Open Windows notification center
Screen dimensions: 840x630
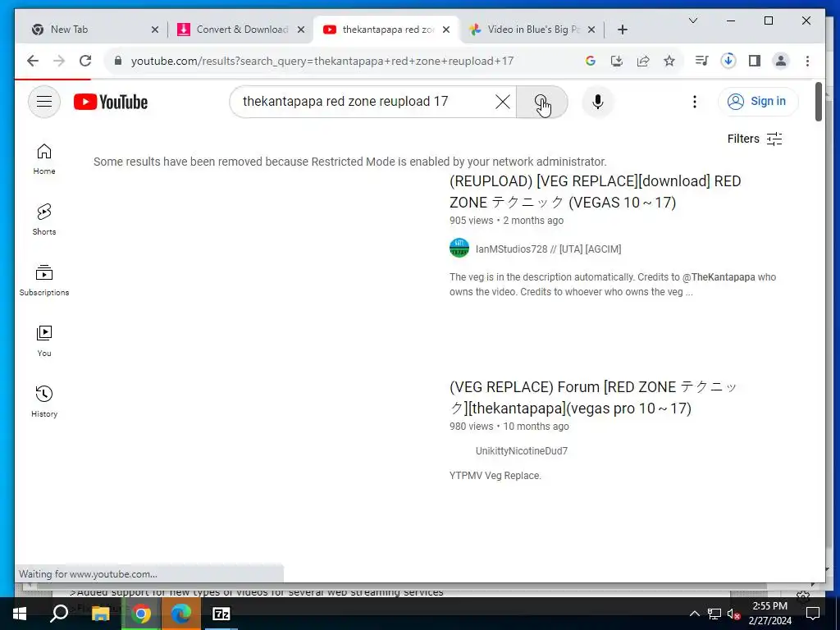813,614
